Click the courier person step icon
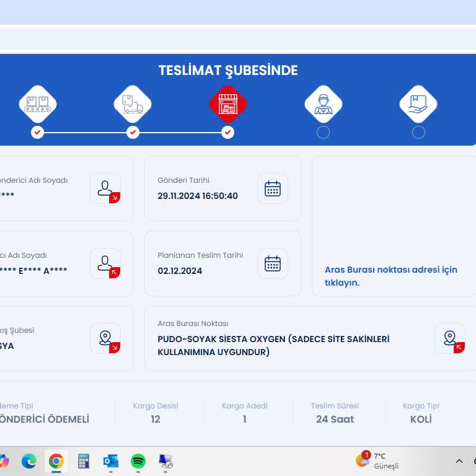The image size is (476, 476). pyautogui.click(x=324, y=104)
